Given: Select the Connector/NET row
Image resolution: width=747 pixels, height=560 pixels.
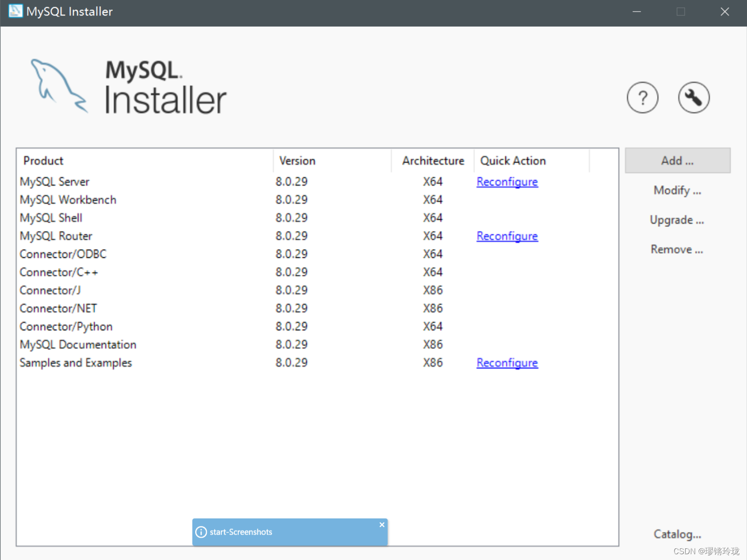Looking at the screenshot, I should (x=317, y=308).
